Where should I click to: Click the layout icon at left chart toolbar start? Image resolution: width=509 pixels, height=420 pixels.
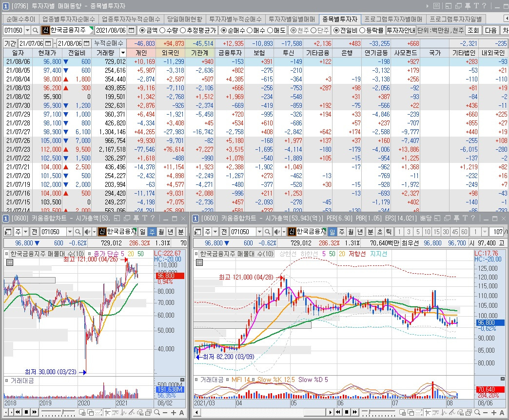coord(8,232)
